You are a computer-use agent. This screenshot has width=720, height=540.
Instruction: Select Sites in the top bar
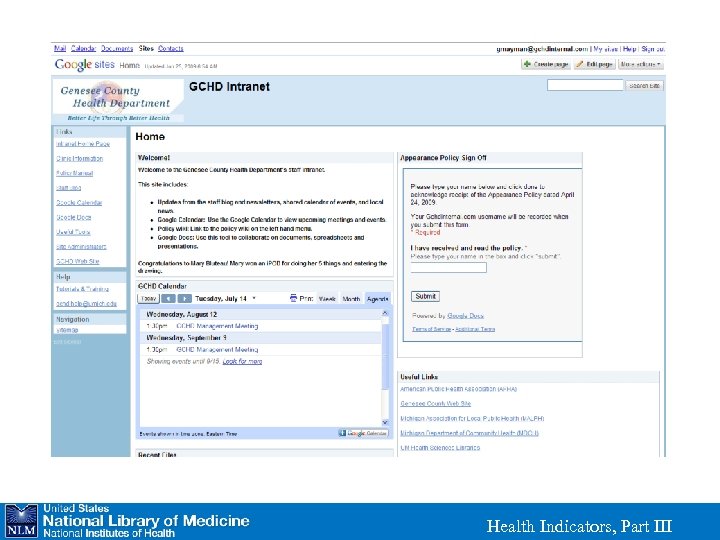pyautogui.click(x=146, y=48)
